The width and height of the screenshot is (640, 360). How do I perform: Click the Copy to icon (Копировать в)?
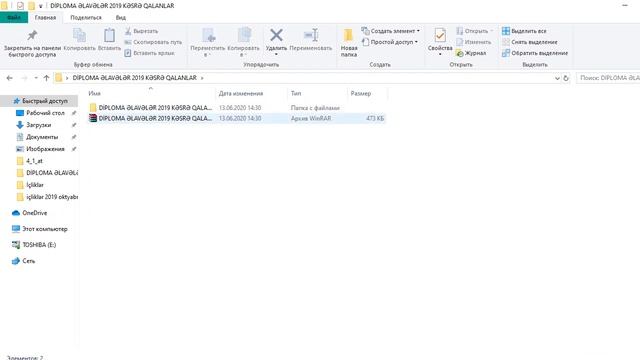(x=244, y=36)
